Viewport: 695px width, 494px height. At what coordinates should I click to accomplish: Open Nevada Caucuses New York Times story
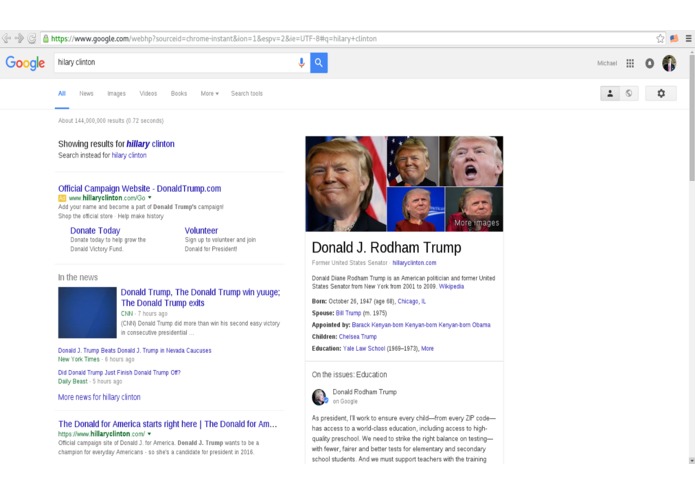click(134, 350)
